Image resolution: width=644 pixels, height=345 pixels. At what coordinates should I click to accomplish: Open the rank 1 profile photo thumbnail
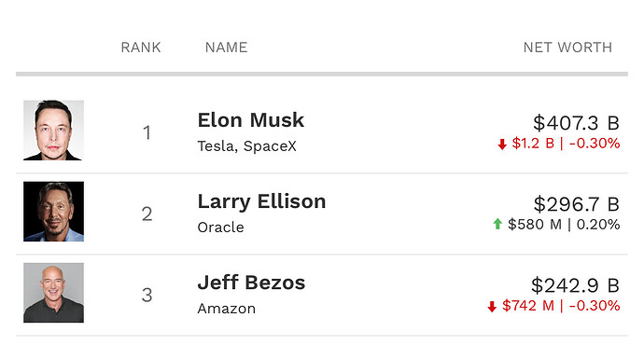pyautogui.click(x=53, y=131)
